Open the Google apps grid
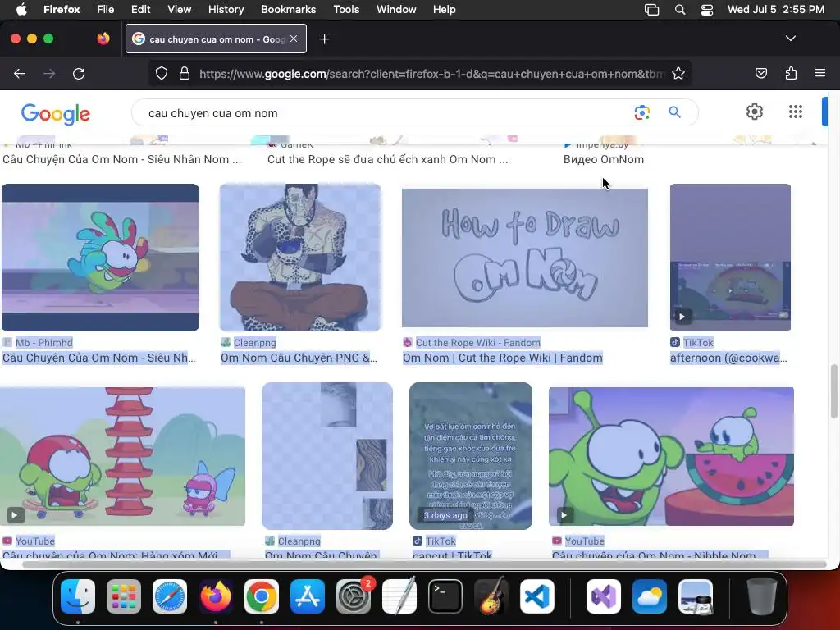The width and height of the screenshot is (840, 630). (x=796, y=112)
